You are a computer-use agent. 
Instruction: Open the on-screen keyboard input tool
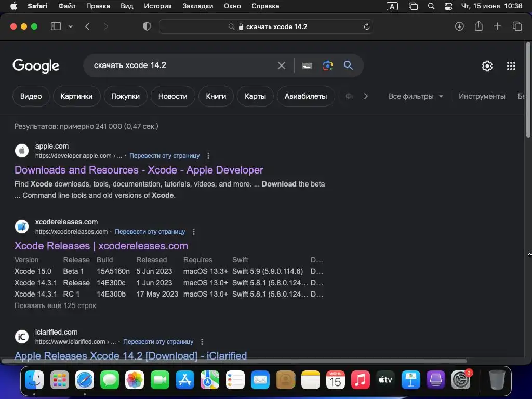pyautogui.click(x=307, y=65)
